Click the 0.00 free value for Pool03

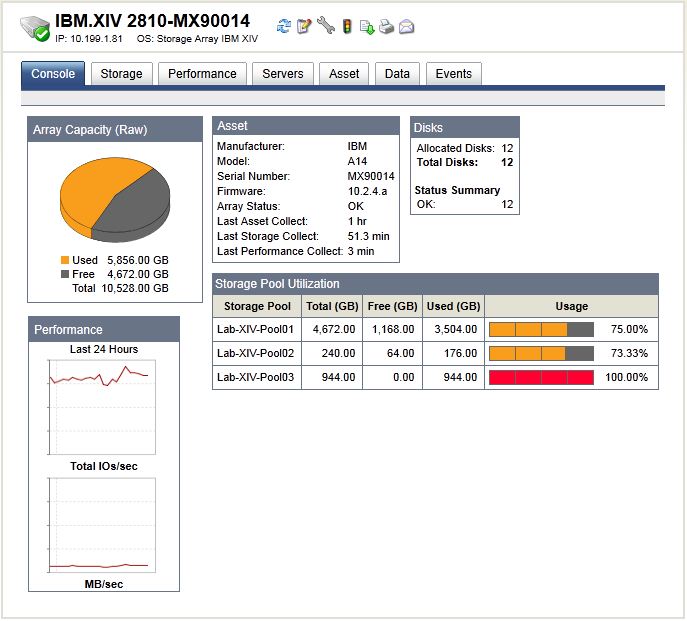[404, 377]
